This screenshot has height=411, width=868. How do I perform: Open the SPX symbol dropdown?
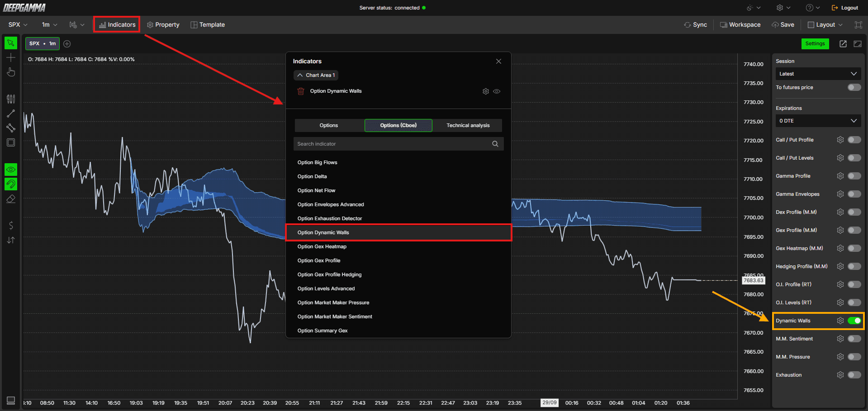point(18,25)
